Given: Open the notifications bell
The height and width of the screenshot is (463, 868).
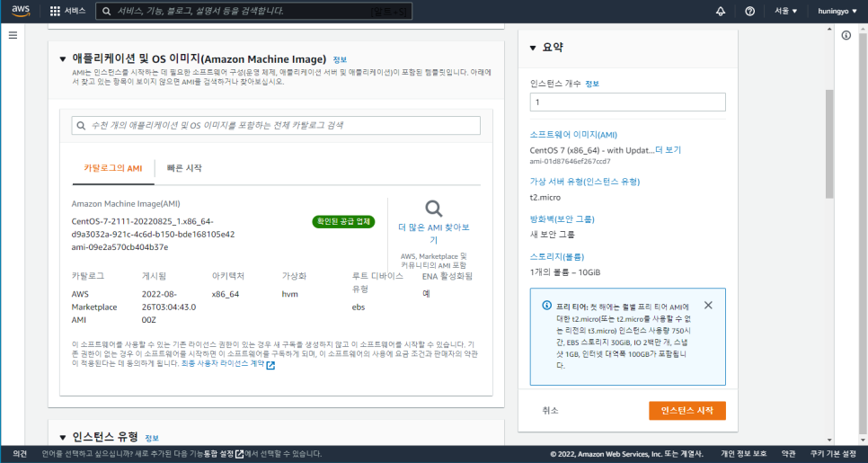Looking at the screenshot, I should click(721, 11).
